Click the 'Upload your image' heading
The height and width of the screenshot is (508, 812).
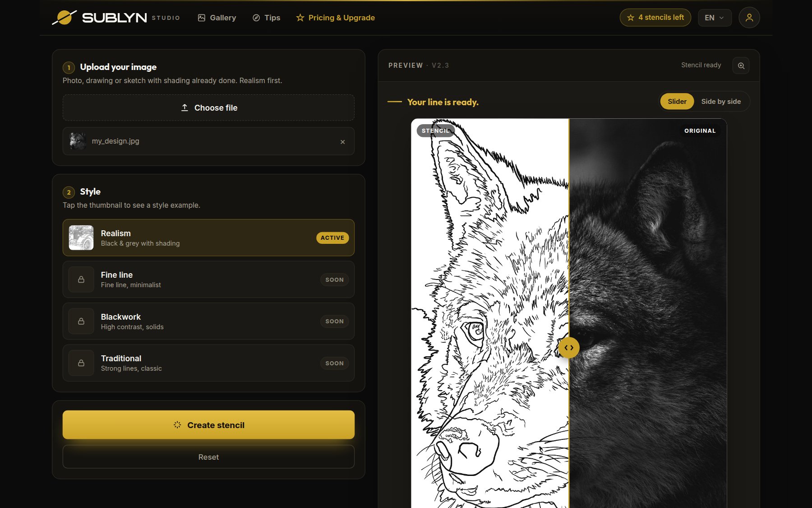tap(118, 67)
